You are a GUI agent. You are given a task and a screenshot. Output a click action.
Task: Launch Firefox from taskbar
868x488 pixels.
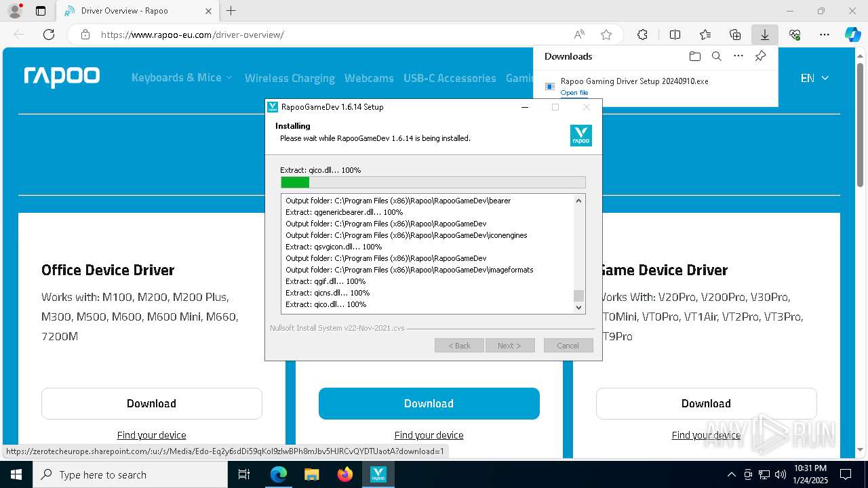344,474
